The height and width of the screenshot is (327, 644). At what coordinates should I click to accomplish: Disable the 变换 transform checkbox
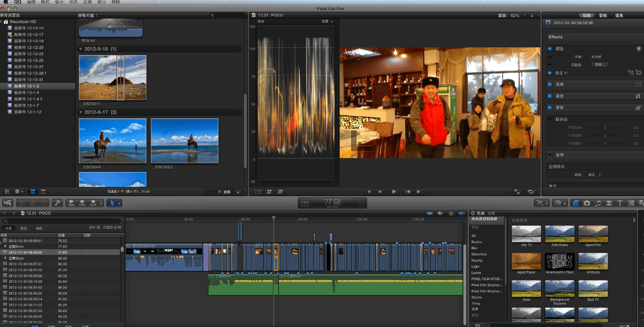pyautogui.click(x=550, y=84)
